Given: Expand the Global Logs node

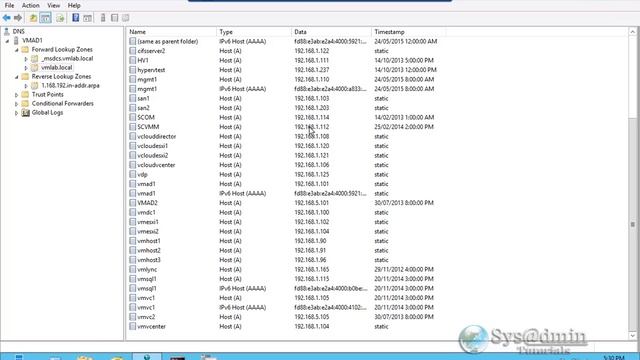Looking at the screenshot, I should click(17, 113).
